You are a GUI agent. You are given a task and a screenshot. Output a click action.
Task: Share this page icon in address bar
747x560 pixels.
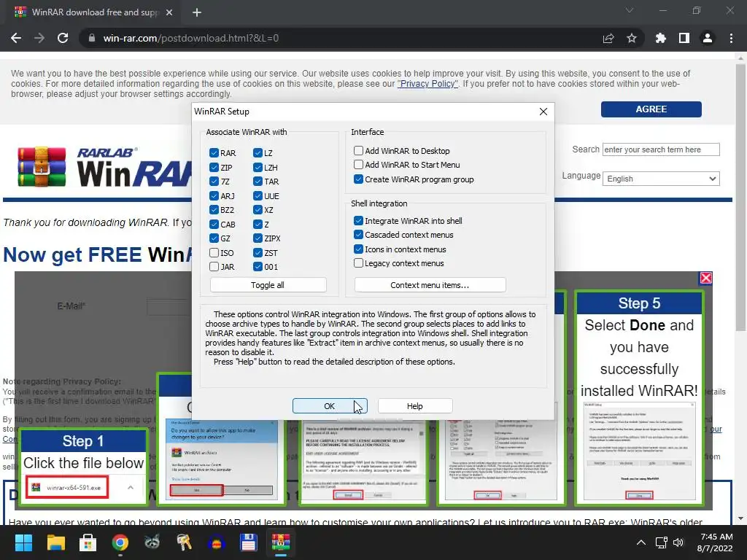(x=608, y=38)
